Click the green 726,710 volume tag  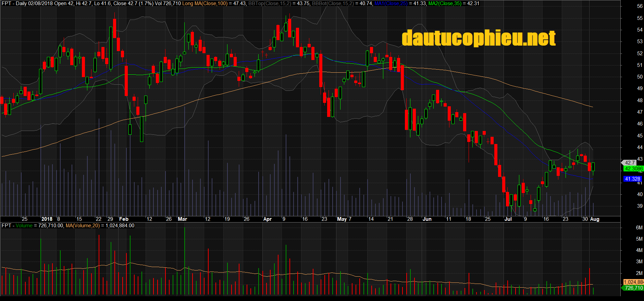633,288
